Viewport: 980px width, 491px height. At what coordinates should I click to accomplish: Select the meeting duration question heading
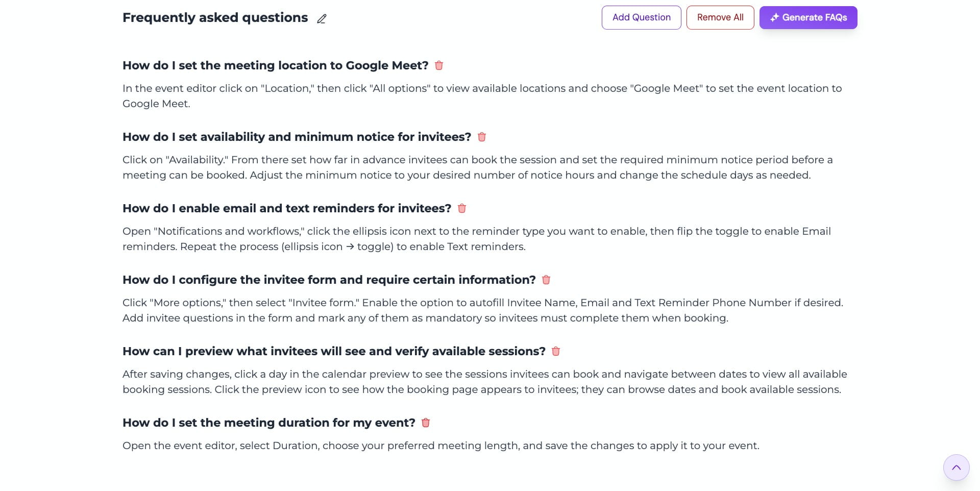pos(268,423)
